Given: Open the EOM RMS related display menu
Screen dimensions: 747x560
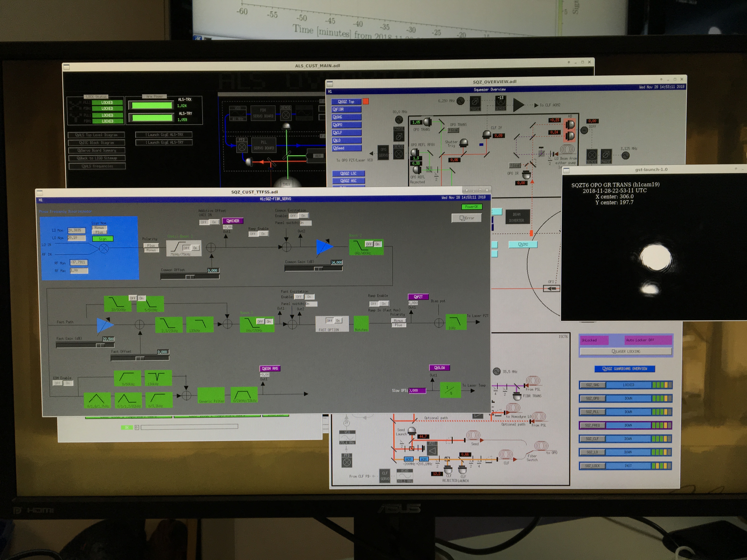Looking at the screenshot, I should tap(270, 369).
